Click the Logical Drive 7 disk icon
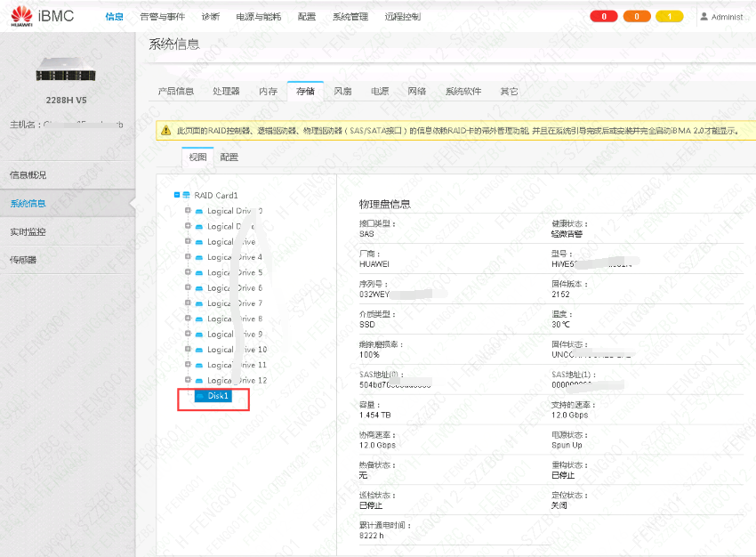The width and height of the screenshot is (756, 557). tap(199, 303)
